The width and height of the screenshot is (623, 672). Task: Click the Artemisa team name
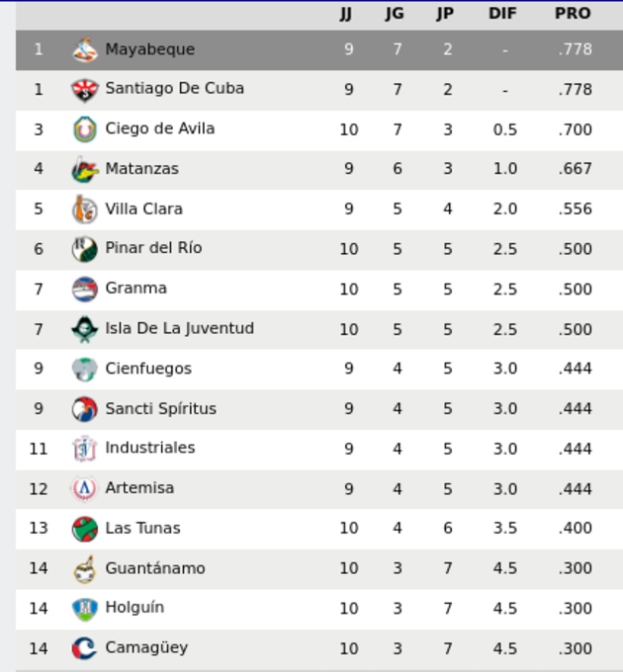[139, 488]
